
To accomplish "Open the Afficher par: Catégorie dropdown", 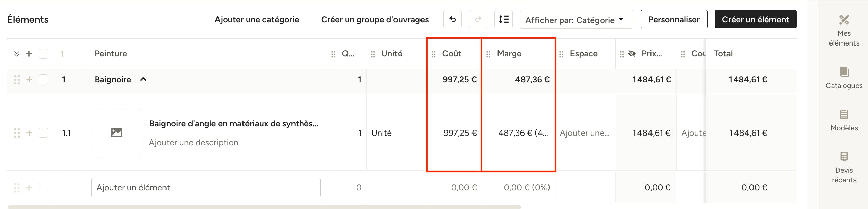I will coord(576,20).
